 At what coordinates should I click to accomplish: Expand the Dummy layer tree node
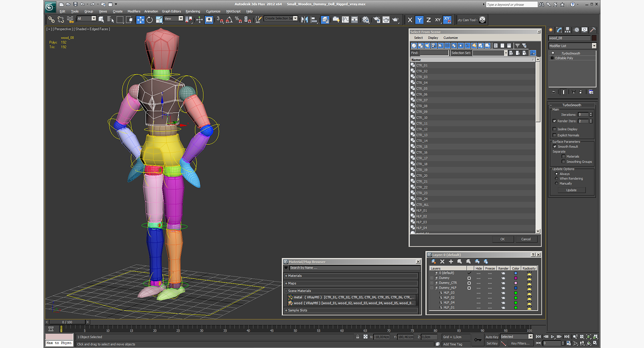(432, 278)
